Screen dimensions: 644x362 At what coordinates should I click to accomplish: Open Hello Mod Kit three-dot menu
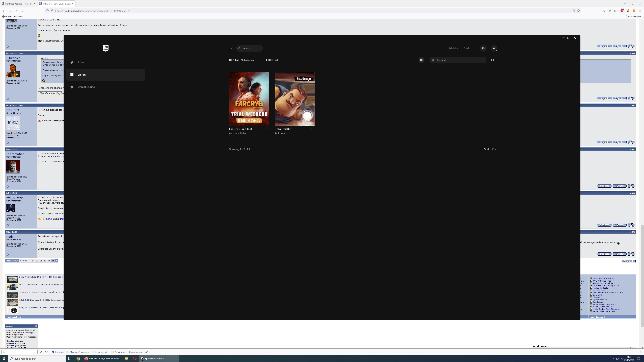tap(312, 129)
